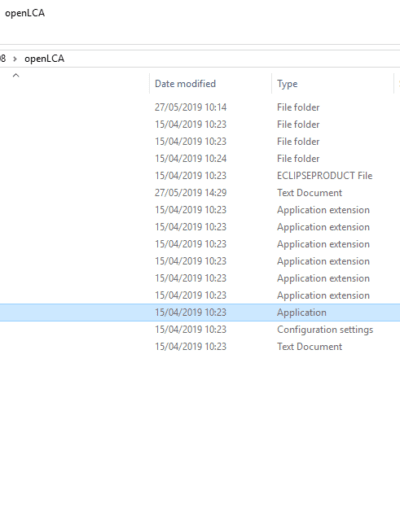Click the parent folder breadcrumb ending in 8

pyautogui.click(x=3, y=59)
